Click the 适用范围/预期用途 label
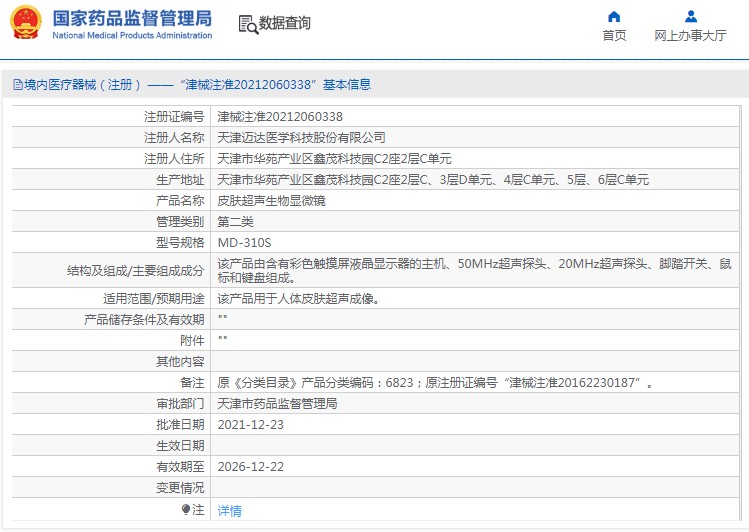This screenshot has height=532, width=749. pos(154,299)
